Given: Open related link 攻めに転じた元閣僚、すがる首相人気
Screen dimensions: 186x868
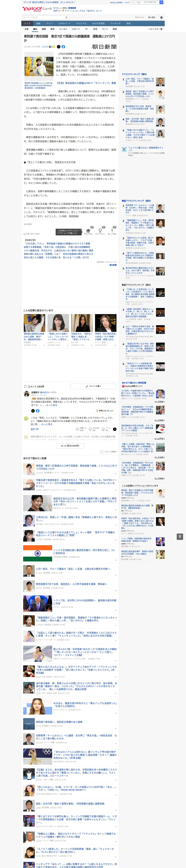Looking at the screenshot, I should tap(56, 258).
